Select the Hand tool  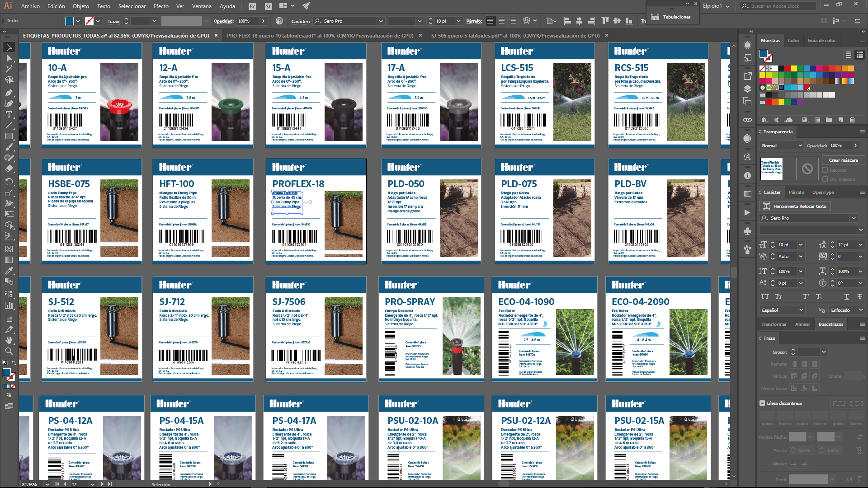(x=9, y=340)
